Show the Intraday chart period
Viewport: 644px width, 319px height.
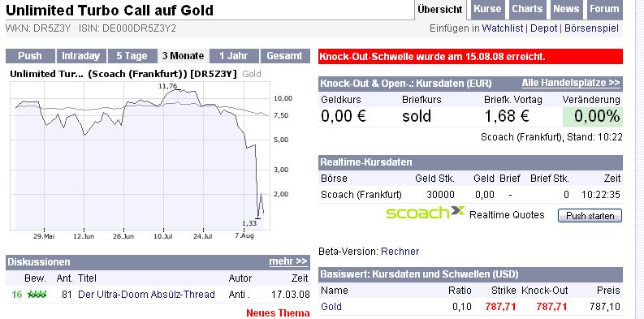click(x=81, y=56)
